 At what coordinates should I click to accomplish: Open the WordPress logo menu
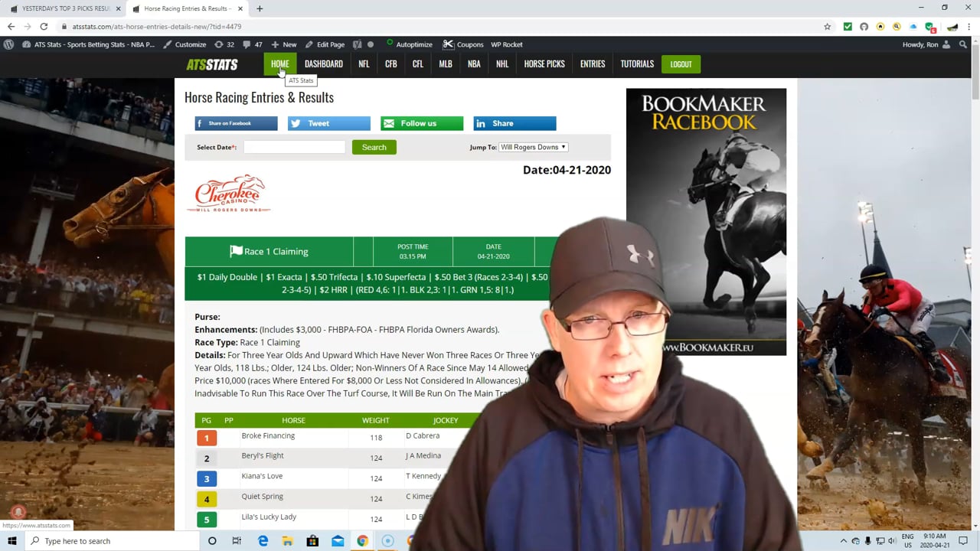coord(8,44)
